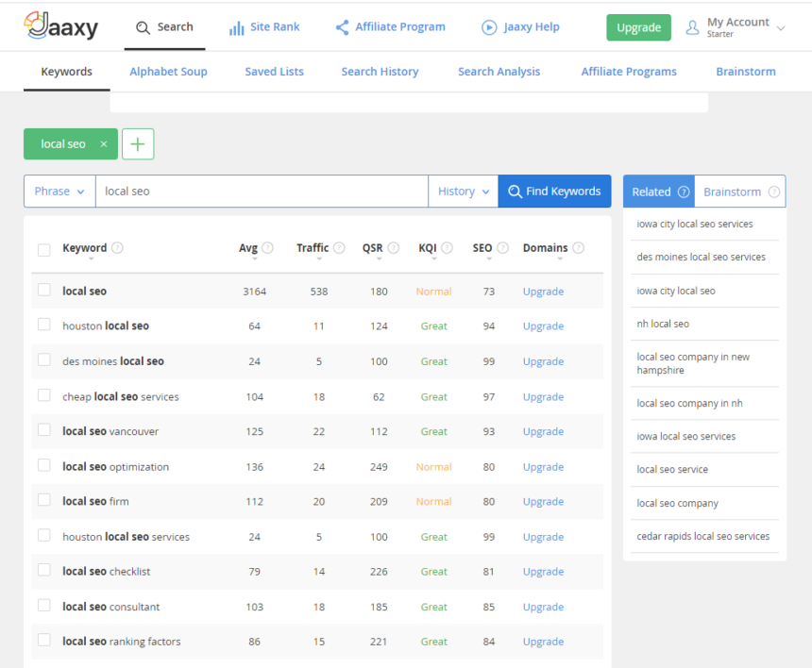Toggle the select-all checkbox in table header
The height and width of the screenshot is (668, 812).
[44, 250]
